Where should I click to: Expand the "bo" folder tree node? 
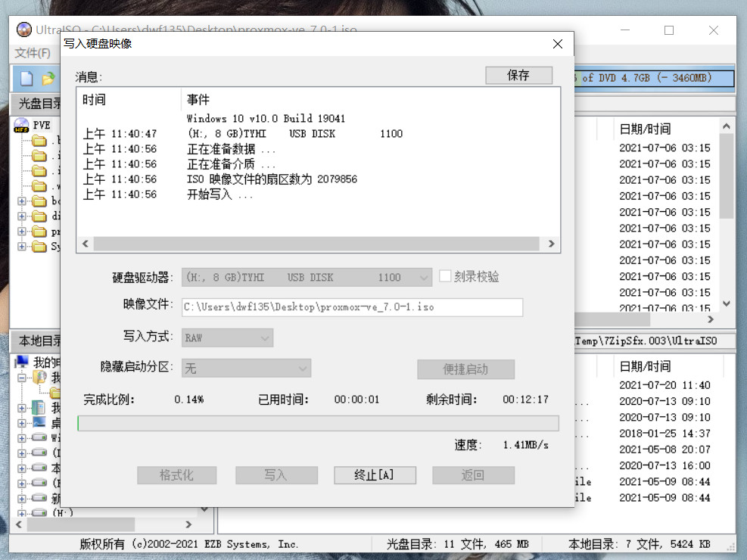[x=21, y=201]
